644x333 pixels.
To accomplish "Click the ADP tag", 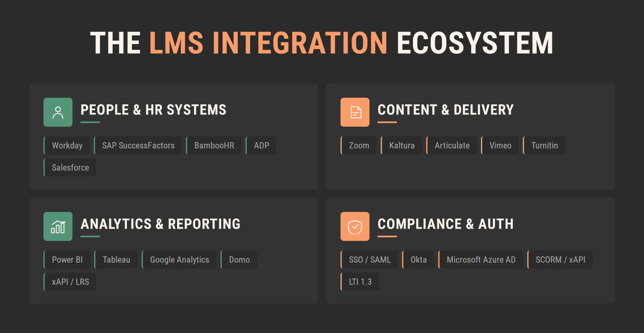I will tap(261, 146).
